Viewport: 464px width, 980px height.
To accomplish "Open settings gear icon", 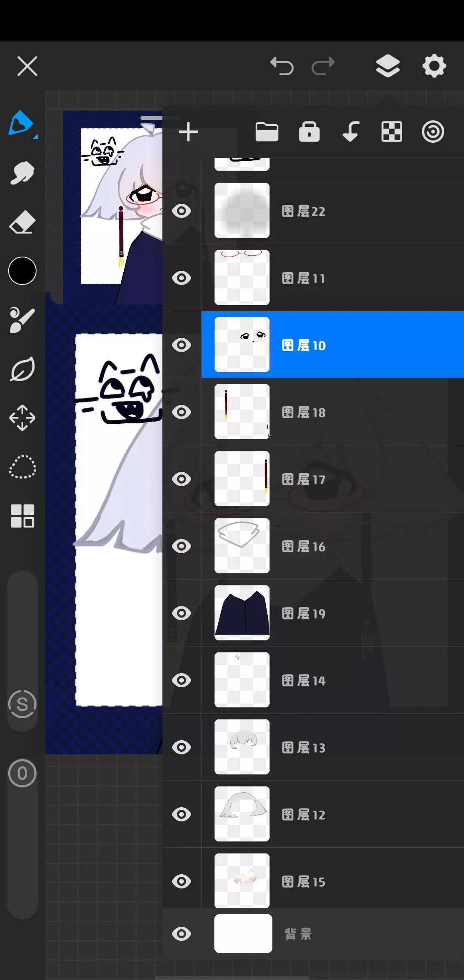I will coord(434,66).
